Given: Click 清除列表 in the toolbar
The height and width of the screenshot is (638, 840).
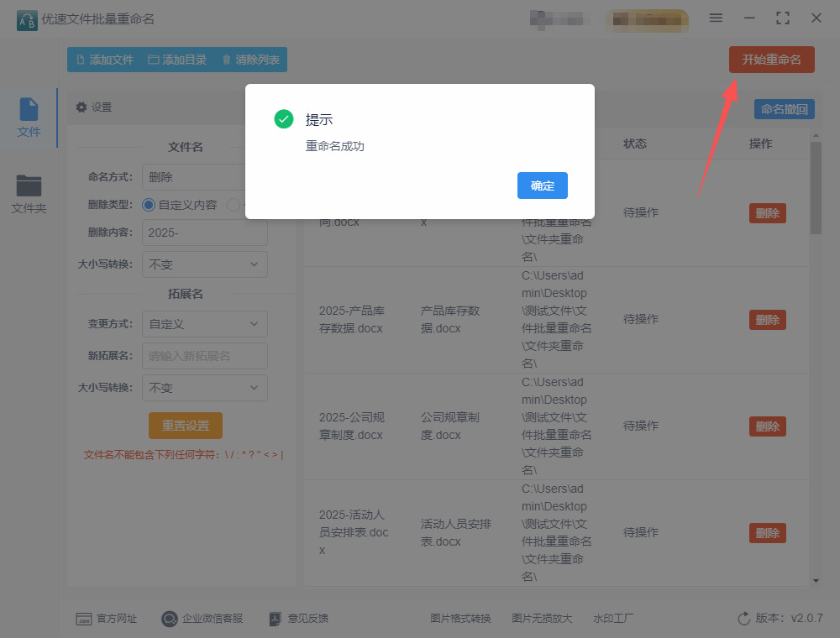Looking at the screenshot, I should pyautogui.click(x=250, y=60).
